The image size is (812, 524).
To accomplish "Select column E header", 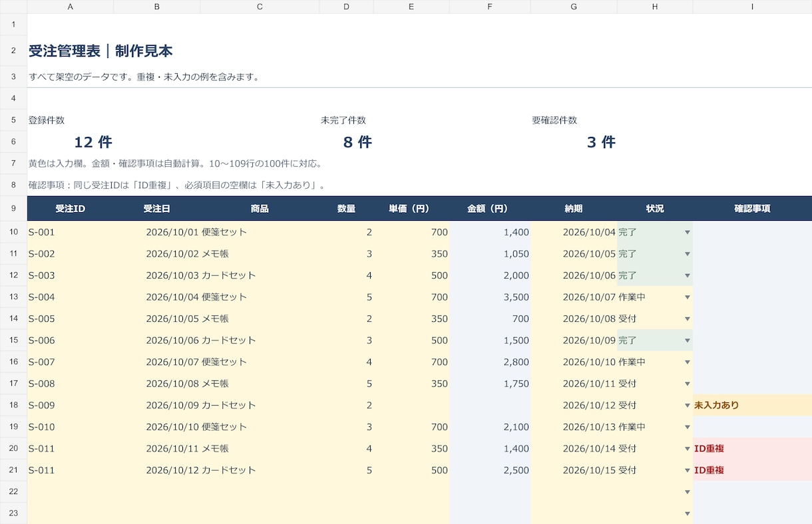I will tap(411, 7).
